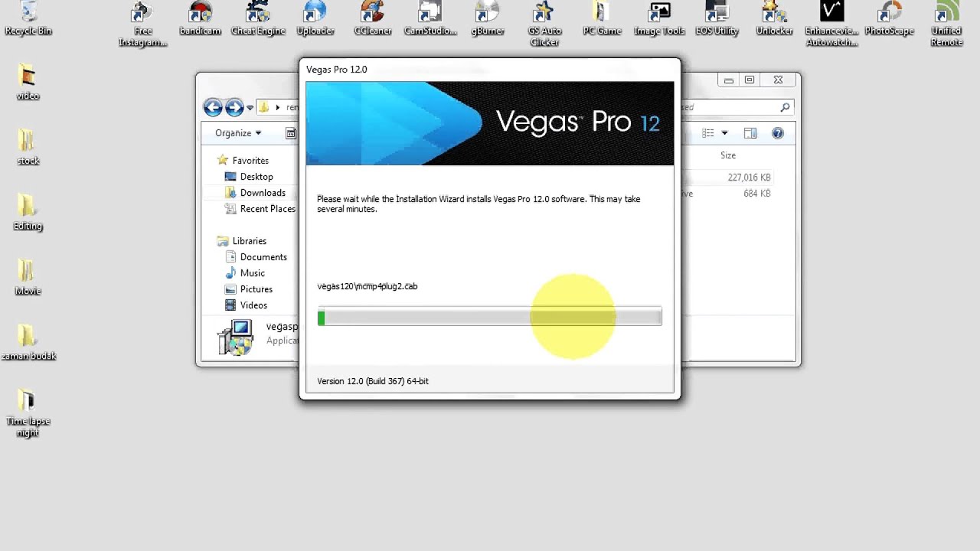Screen dimensions: 980x551
Task: Click the Explorer search box
Action: [737, 107]
